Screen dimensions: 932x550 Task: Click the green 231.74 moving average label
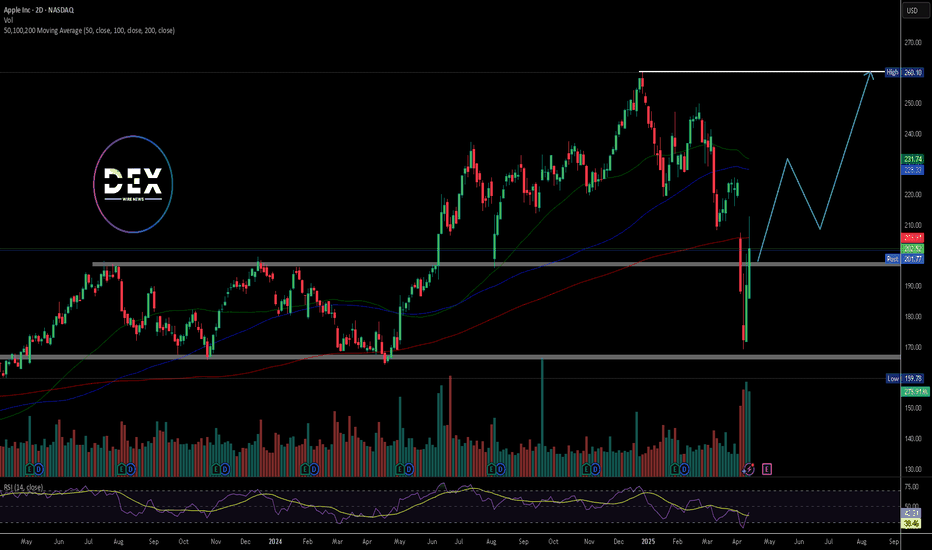click(x=913, y=159)
